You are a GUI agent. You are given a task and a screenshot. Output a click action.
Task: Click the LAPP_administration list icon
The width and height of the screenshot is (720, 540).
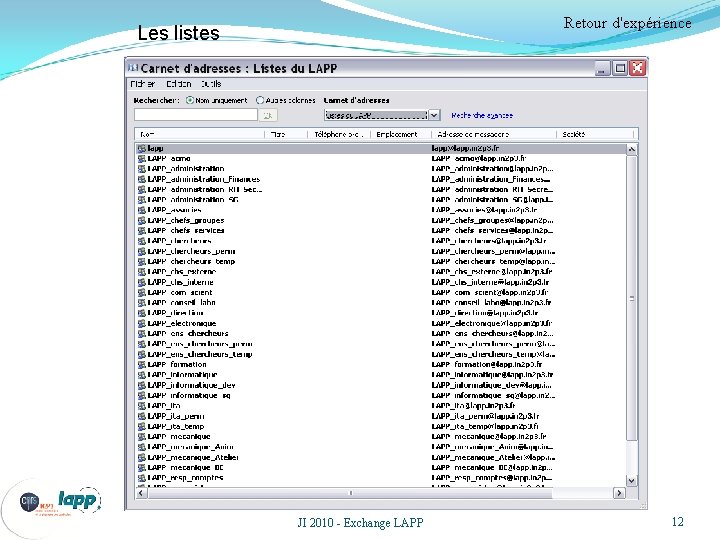pyautogui.click(x=142, y=169)
